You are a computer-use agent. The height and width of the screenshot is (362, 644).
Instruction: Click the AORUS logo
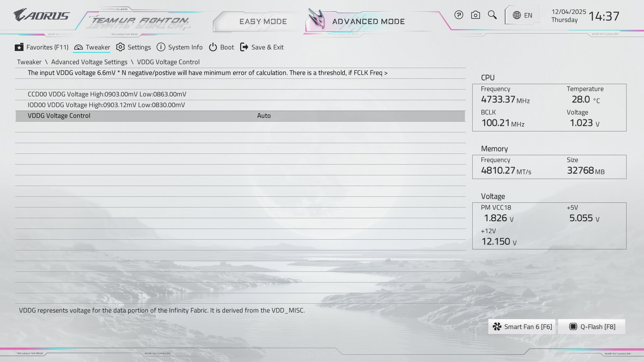[x=41, y=15]
